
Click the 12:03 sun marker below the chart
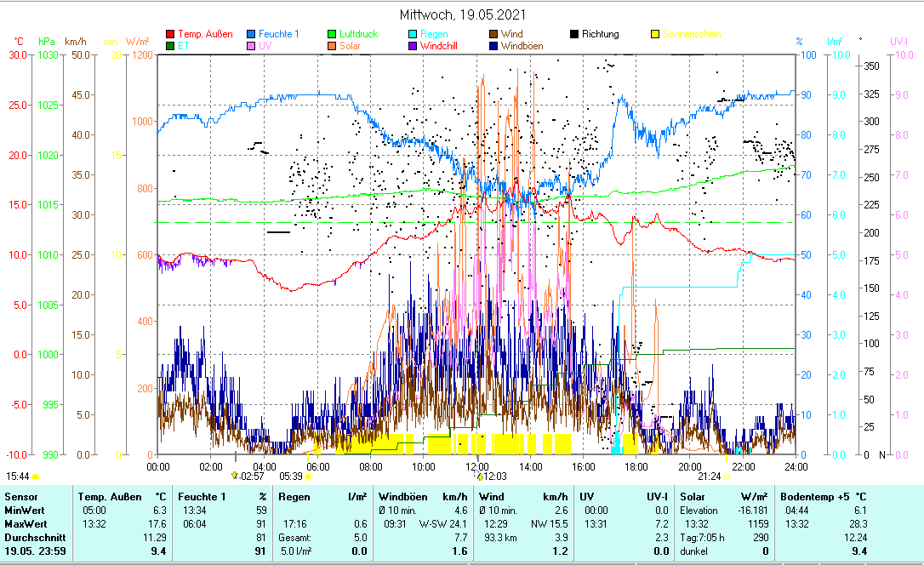pyautogui.click(x=494, y=477)
